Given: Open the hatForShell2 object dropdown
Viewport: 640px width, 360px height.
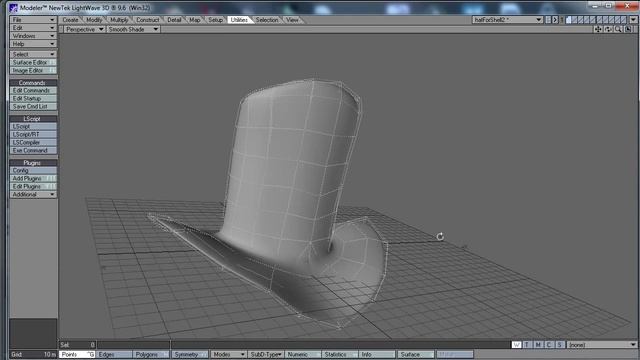Looking at the screenshot, I should [x=507, y=20].
